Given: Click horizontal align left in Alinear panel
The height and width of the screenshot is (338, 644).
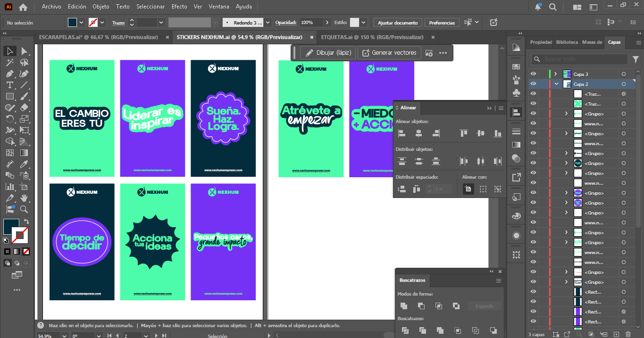Looking at the screenshot, I should pos(402,133).
